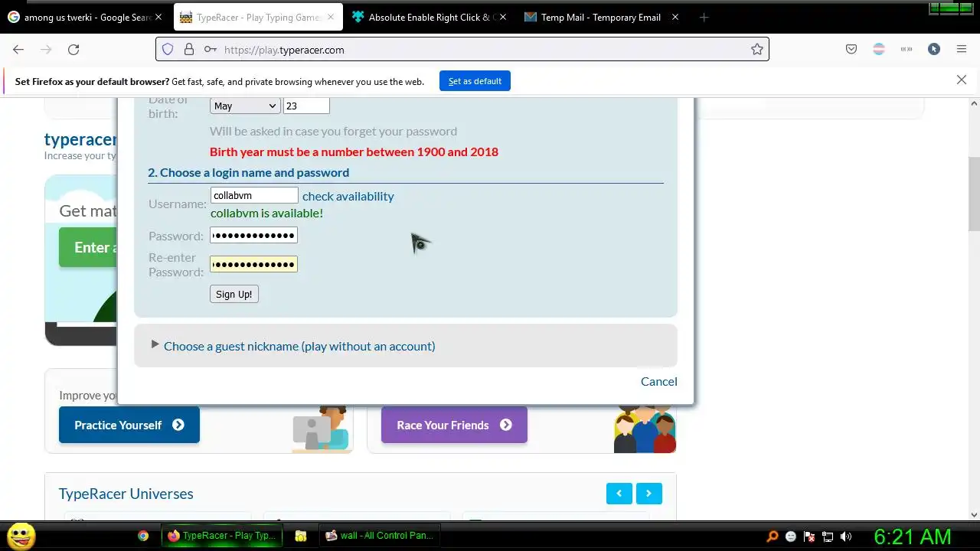Click the smiley face start button

tap(21, 536)
